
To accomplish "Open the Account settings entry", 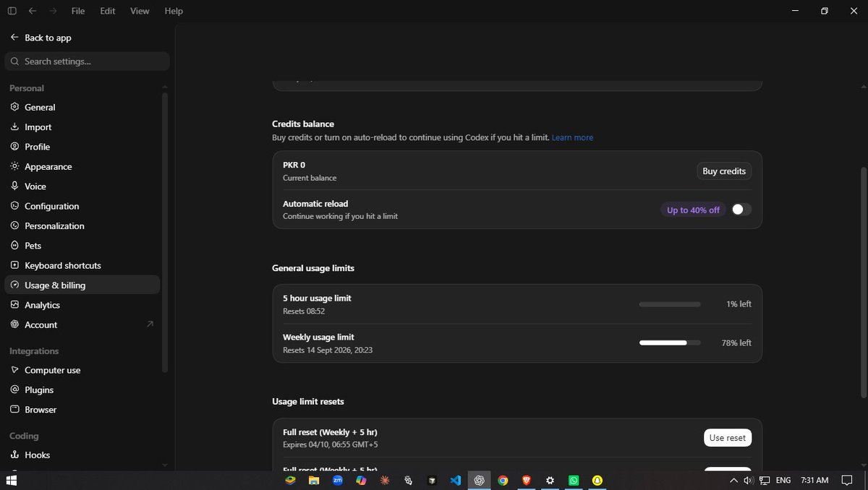I will (82, 324).
